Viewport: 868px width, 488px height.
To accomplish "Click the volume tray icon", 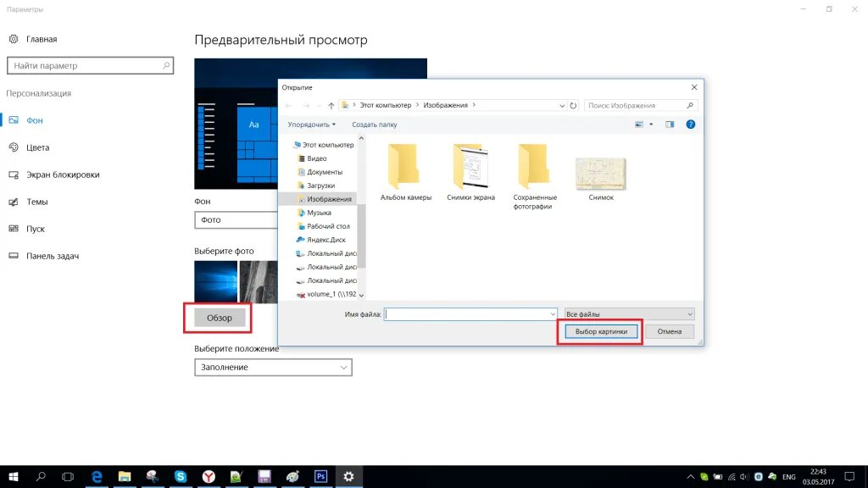I will [x=744, y=476].
